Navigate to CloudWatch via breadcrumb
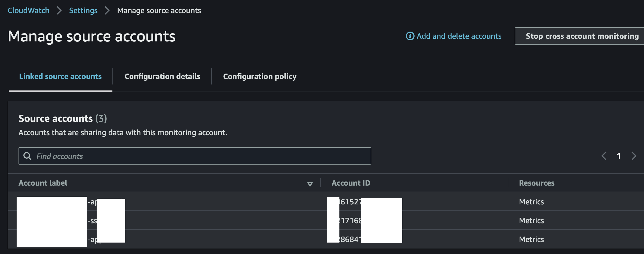644x254 pixels. coord(28,10)
